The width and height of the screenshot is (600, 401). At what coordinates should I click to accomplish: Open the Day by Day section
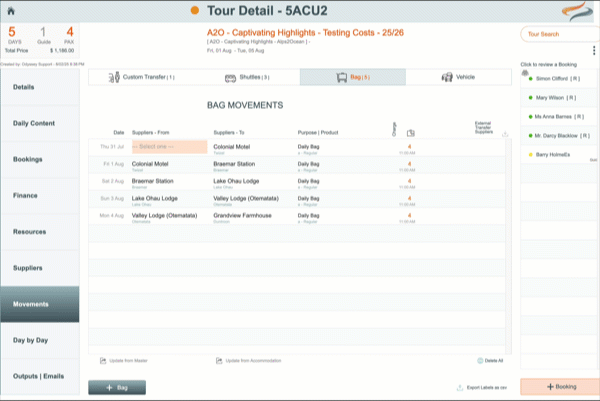[x=40, y=340]
